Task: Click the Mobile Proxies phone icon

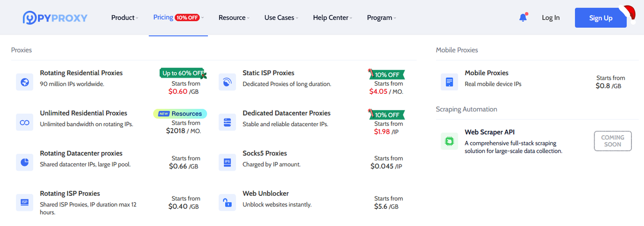Action: click(450, 82)
